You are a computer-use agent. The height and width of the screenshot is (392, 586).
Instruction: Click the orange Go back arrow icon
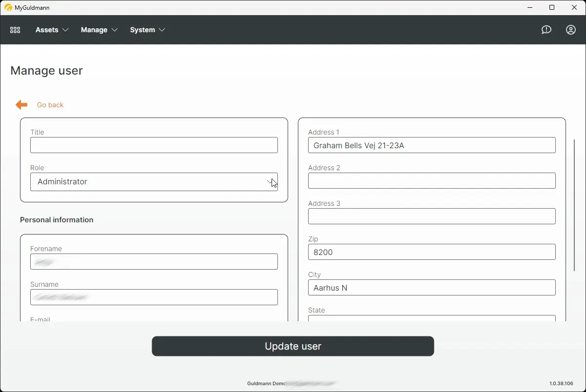(21, 104)
